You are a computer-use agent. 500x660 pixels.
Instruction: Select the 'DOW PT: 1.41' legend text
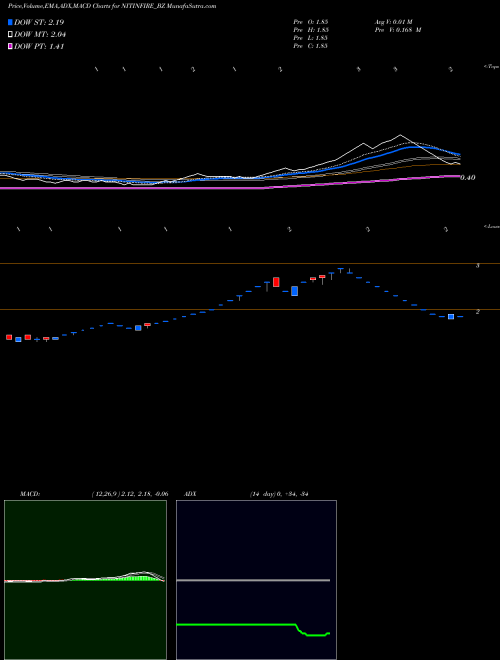39,47
